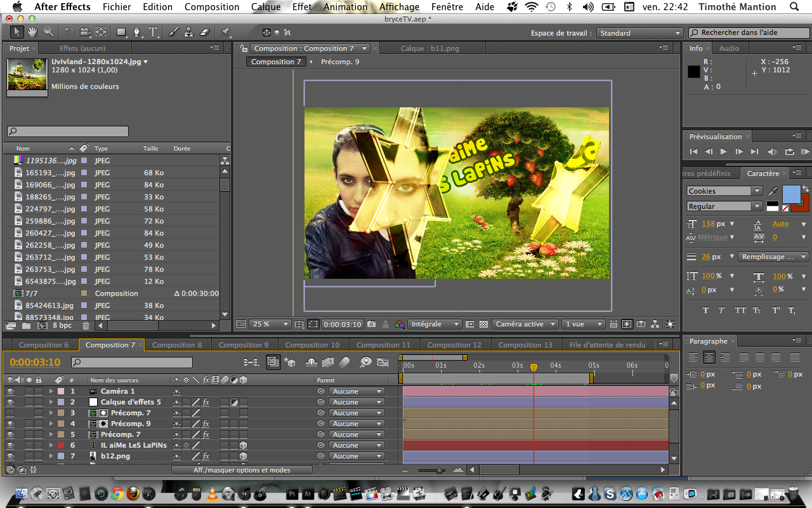
Task: Select the Unified Camera tool
Action: click(85, 32)
